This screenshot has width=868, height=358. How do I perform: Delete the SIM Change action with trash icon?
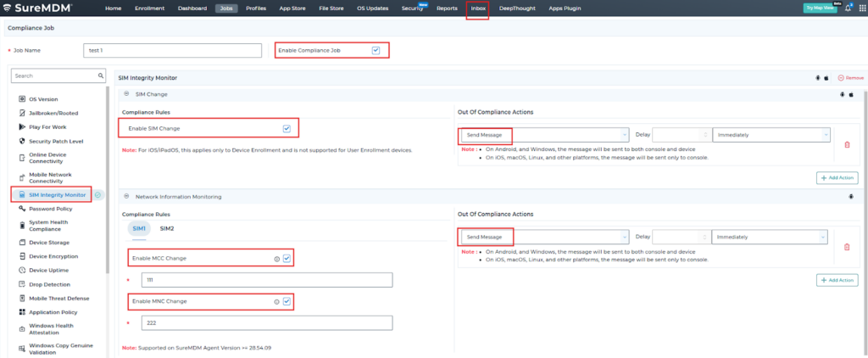846,145
